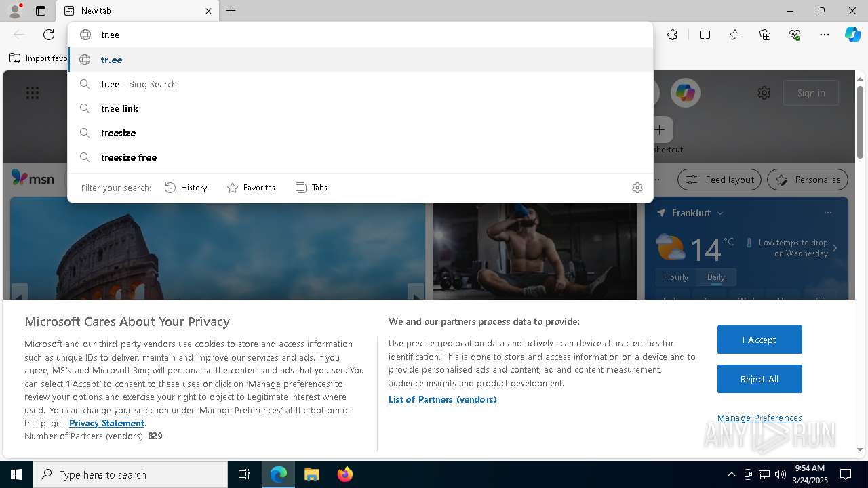Filter search by Tabs
Viewport: 868px width, 488px height.
311,188
